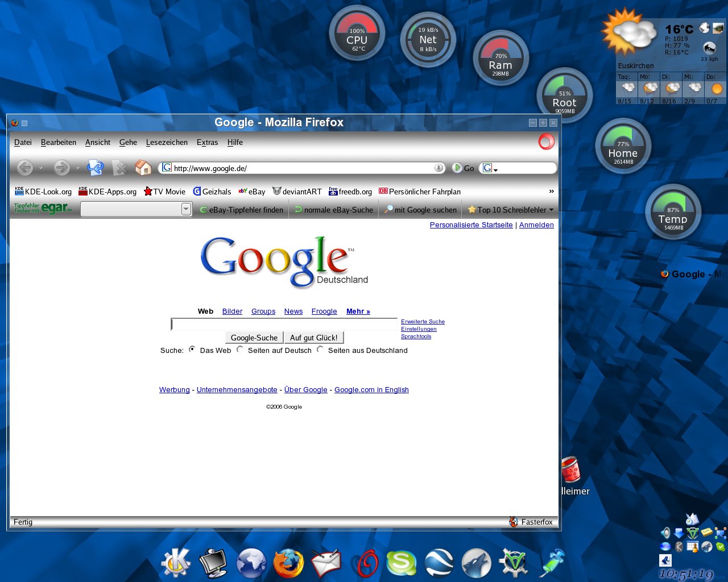Show more bookmarks with the chevron
Screen dimensions: 728x582
pos(551,191)
